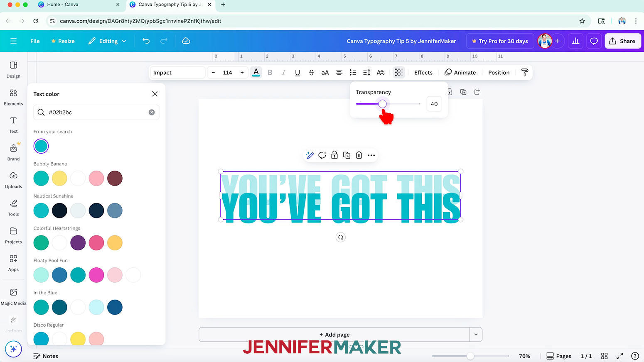Open the Notes panel
This screenshot has width=644, height=362.
(46, 356)
